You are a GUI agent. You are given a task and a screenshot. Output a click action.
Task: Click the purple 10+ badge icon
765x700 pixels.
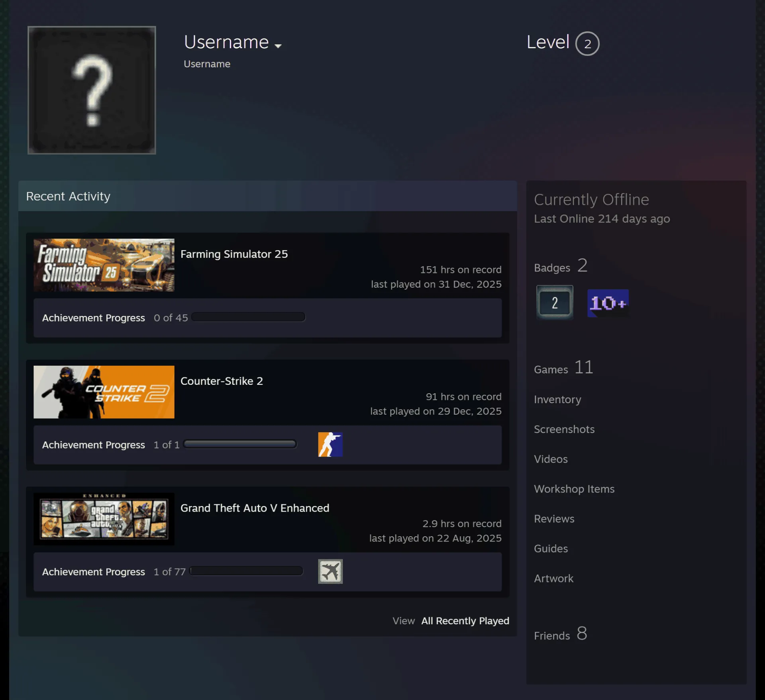coord(608,303)
